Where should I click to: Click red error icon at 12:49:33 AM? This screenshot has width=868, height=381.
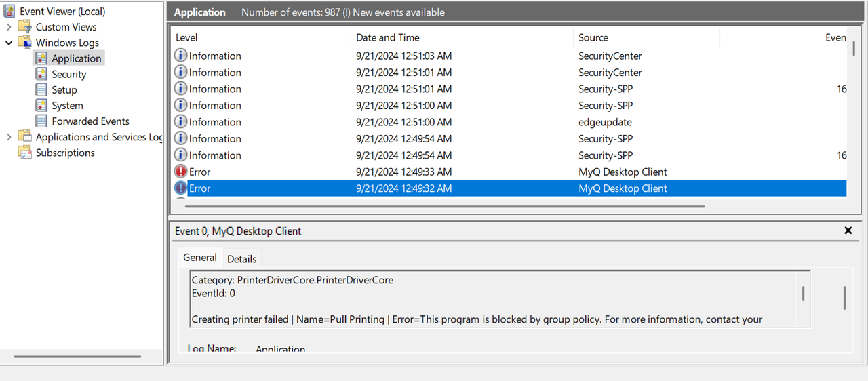(x=180, y=172)
